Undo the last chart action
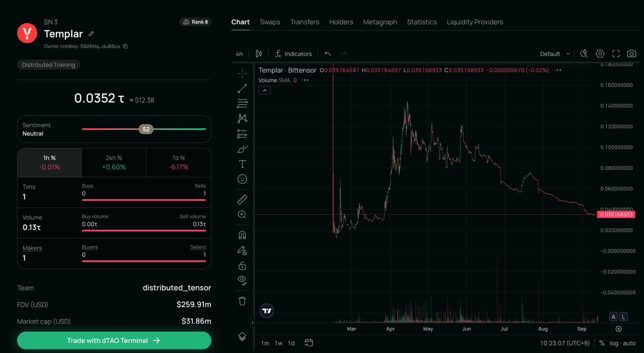The image size is (644, 353). pyautogui.click(x=328, y=54)
